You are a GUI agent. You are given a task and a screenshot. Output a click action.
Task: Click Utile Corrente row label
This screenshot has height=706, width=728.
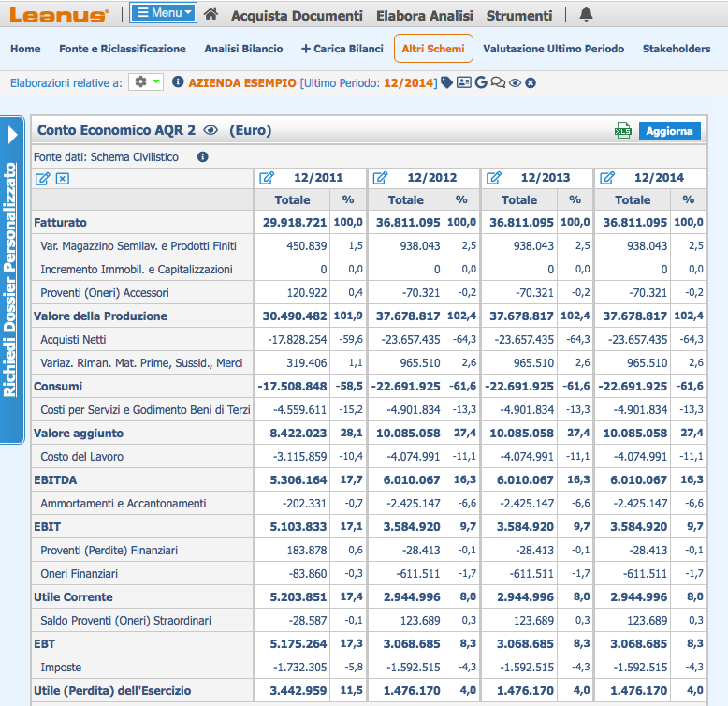coord(73,596)
